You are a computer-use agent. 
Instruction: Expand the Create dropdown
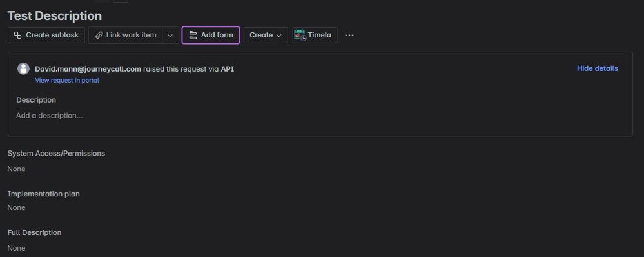click(266, 35)
